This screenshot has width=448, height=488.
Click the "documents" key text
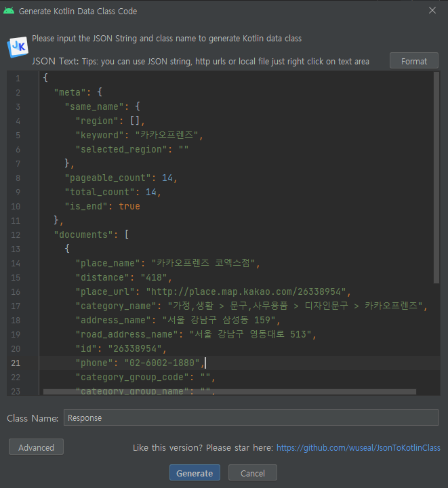coord(83,235)
